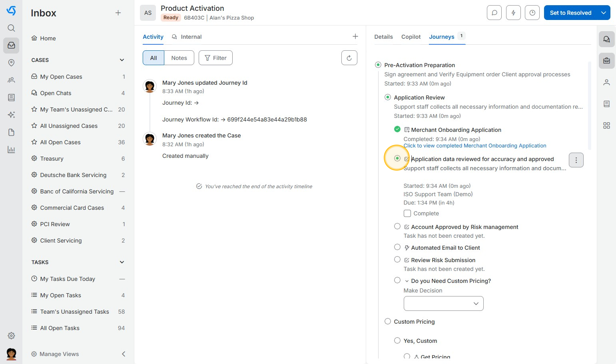Click the plus icon next to Inbox

pyautogui.click(x=118, y=13)
